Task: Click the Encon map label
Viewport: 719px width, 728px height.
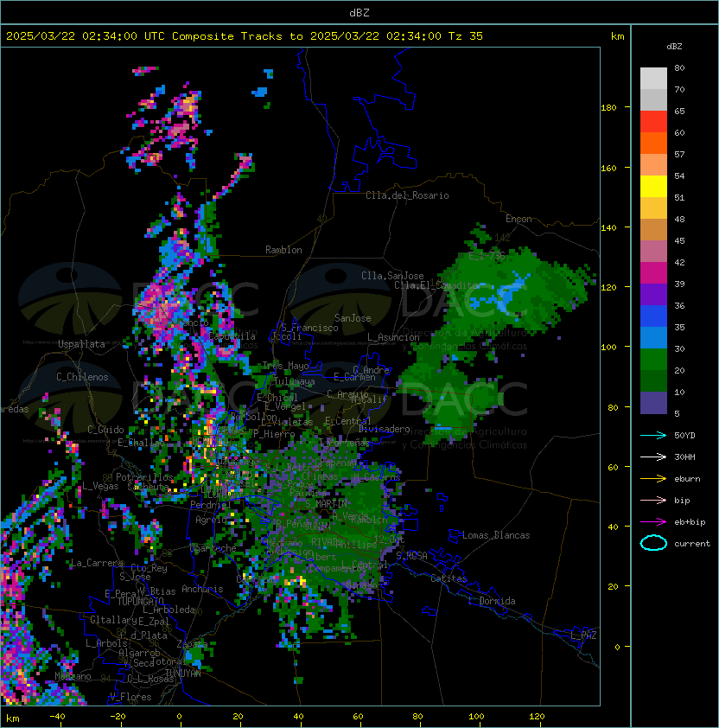Action: (x=519, y=219)
